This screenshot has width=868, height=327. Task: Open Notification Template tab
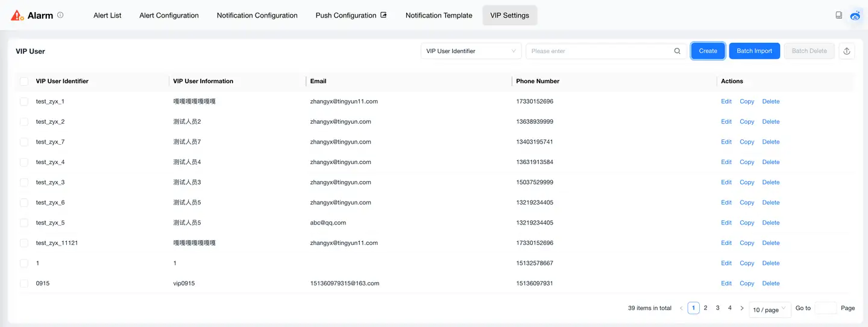pos(439,16)
